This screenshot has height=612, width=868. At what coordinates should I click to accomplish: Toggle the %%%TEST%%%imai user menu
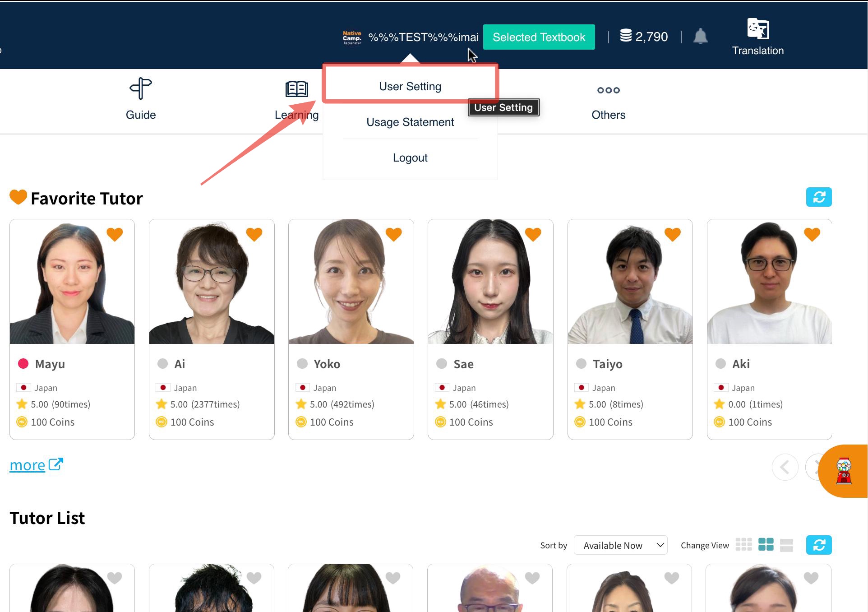coord(423,37)
